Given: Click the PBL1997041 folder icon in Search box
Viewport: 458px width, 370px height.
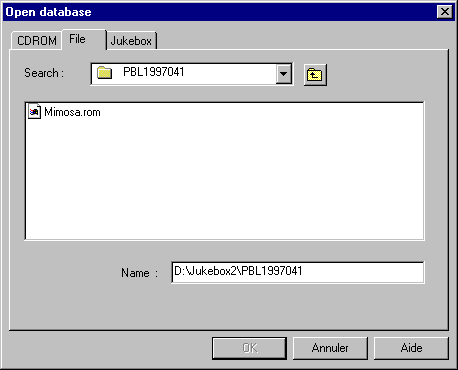Looking at the screenshot, I should [x=104, y=72].
